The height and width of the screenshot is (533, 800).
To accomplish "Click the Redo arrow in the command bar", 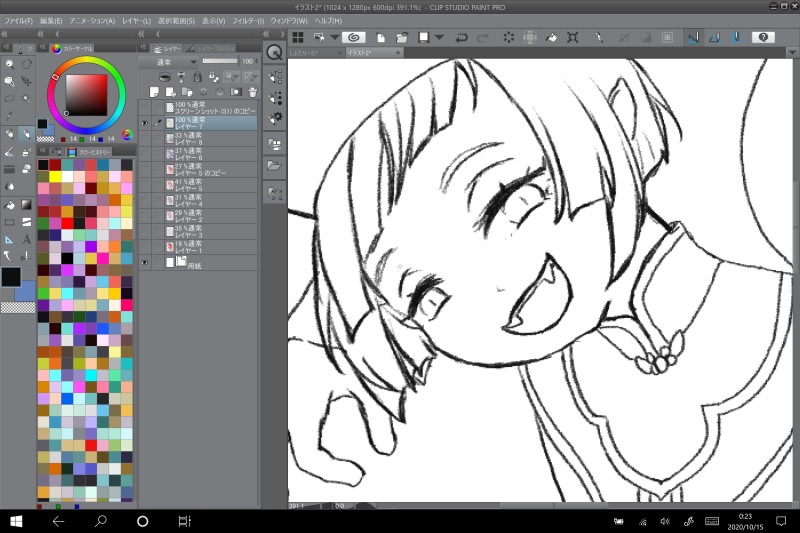I will click(483, 38).
